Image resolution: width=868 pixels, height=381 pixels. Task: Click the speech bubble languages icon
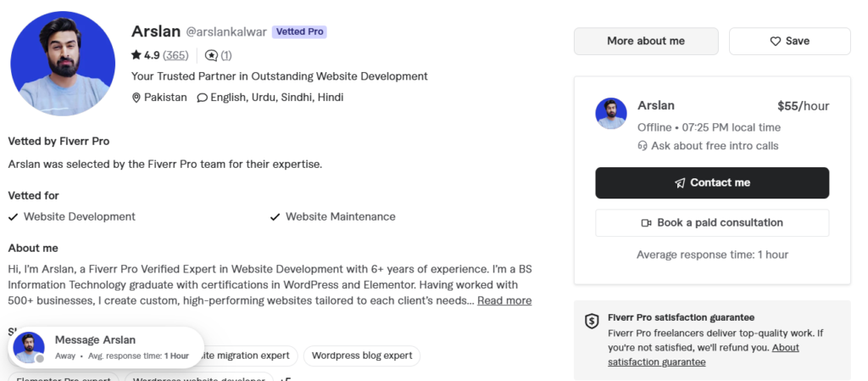tap(202, 98)
